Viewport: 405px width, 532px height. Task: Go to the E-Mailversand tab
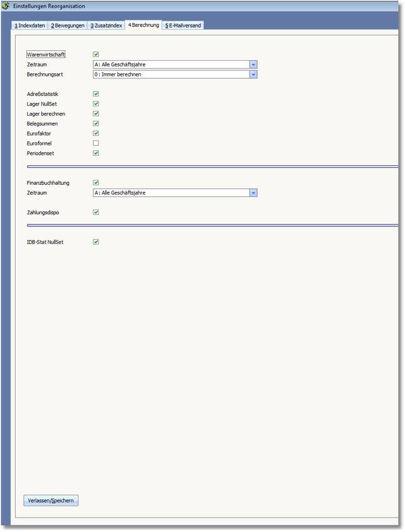point(184,26)
